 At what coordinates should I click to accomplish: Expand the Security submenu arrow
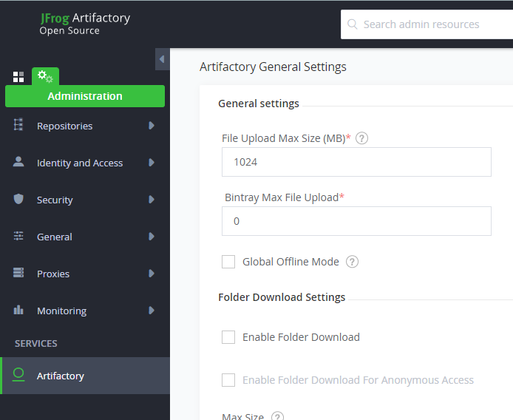(151, 200)
